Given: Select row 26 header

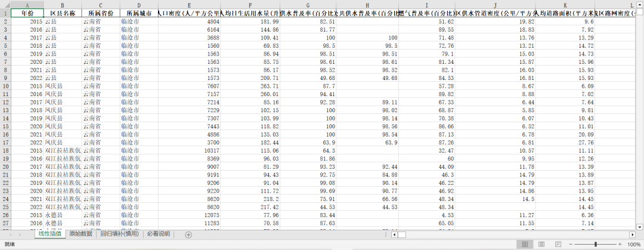Looking at the screenshot, I should click(5, 215).
